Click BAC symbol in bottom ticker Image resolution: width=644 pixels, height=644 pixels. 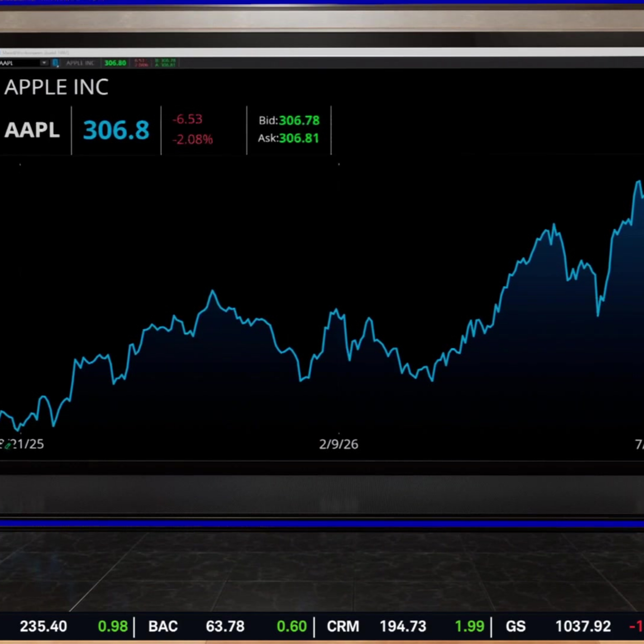163,627
